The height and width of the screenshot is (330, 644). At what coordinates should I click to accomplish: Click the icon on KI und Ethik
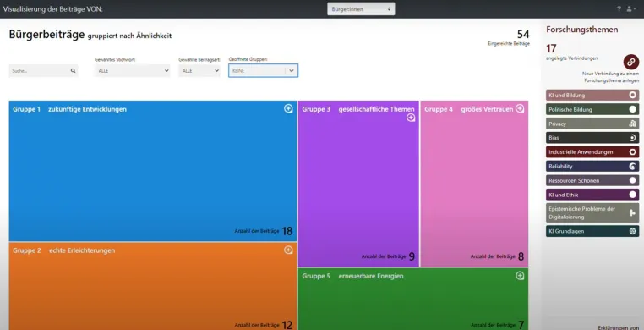(632, 195)
